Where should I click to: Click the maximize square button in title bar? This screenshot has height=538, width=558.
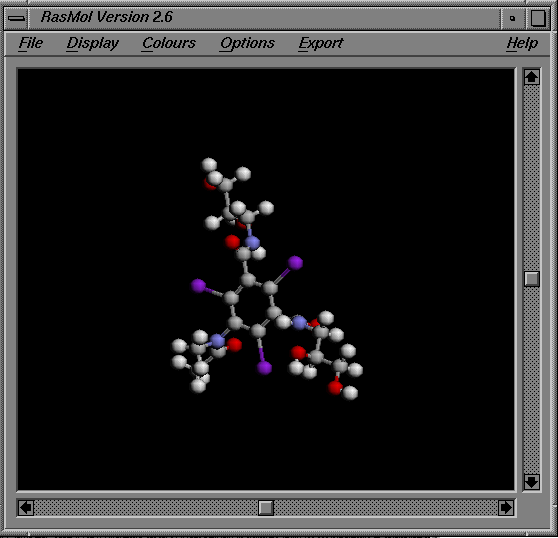538,18
